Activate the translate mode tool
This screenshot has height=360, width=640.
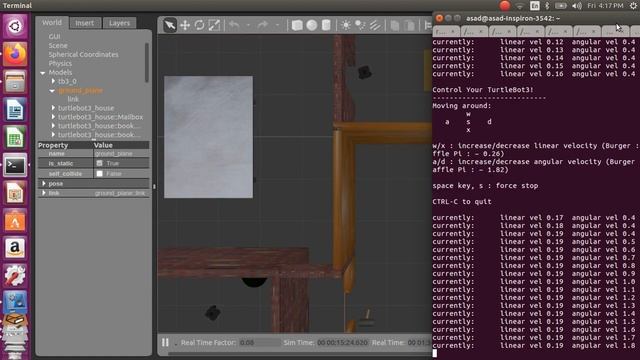click(185, 25)
